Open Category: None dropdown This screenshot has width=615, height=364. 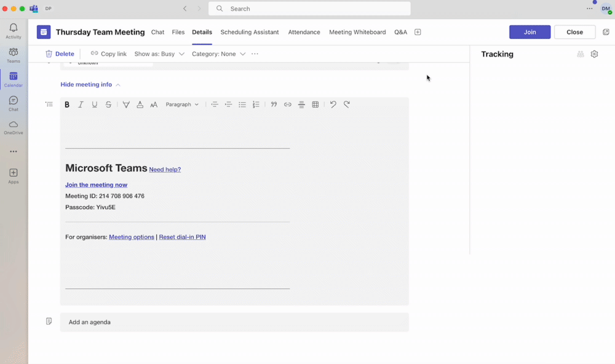(218, 53)
